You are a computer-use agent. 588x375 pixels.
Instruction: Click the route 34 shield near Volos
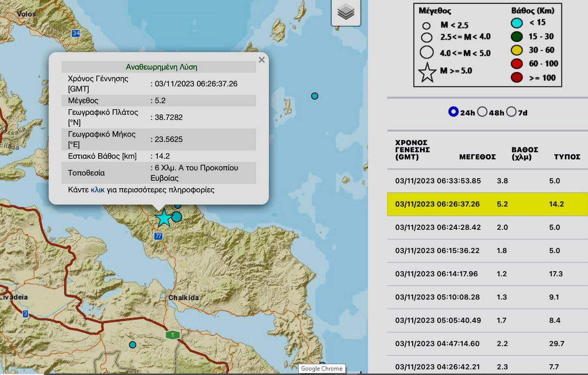(x=76, y=33)
